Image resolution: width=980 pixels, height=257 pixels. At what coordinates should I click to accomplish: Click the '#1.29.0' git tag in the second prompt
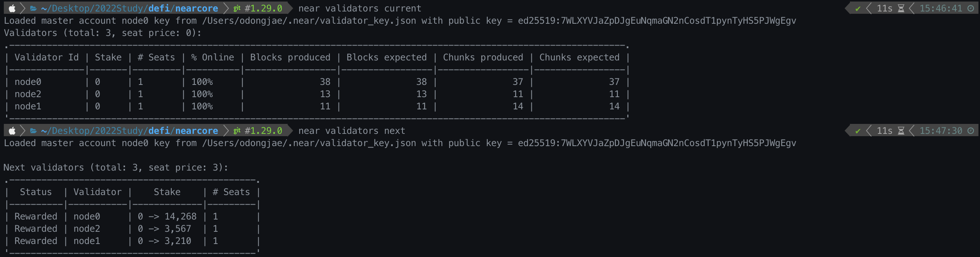[x=264, y=131]
